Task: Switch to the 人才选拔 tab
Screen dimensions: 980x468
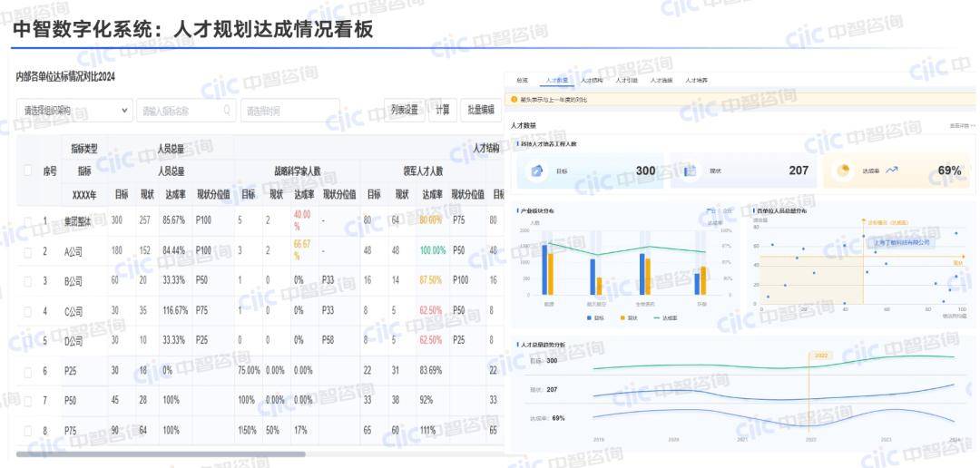Action: (x=661, y=81)
